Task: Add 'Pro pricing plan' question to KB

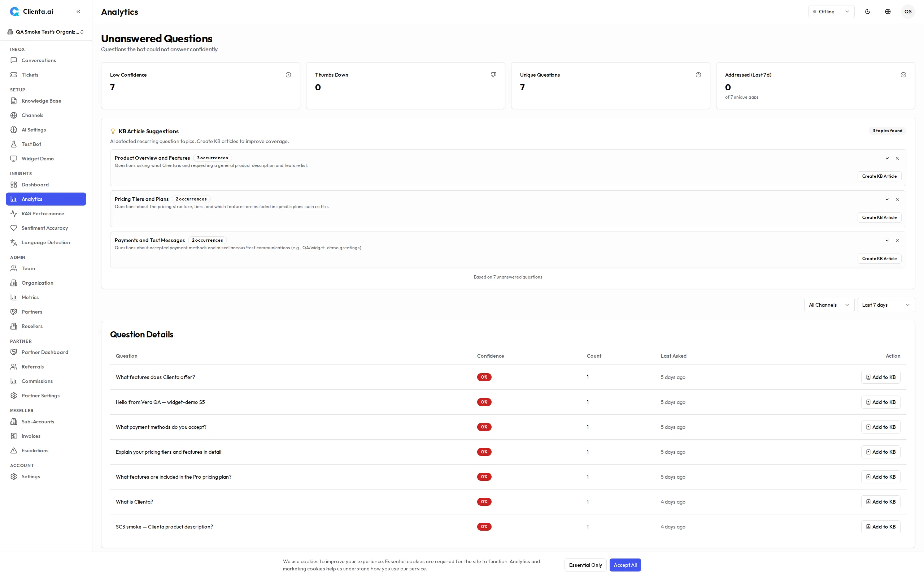Action: click(x=880, y=477)
